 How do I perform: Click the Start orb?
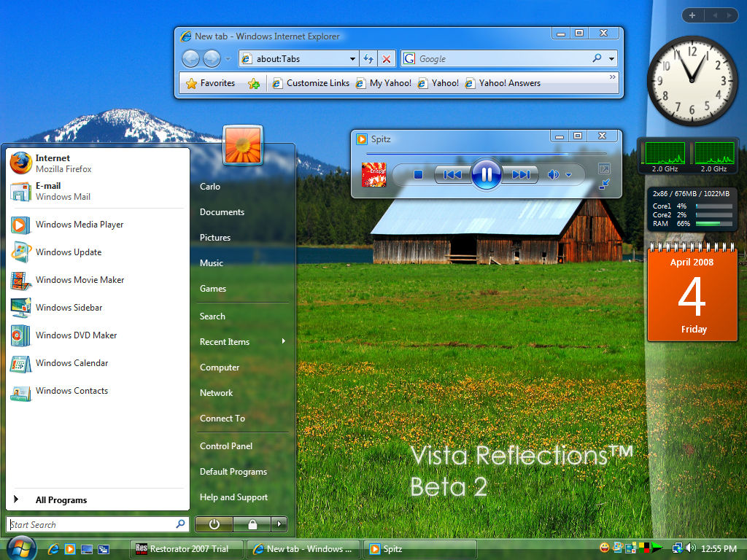click(21, 548)
